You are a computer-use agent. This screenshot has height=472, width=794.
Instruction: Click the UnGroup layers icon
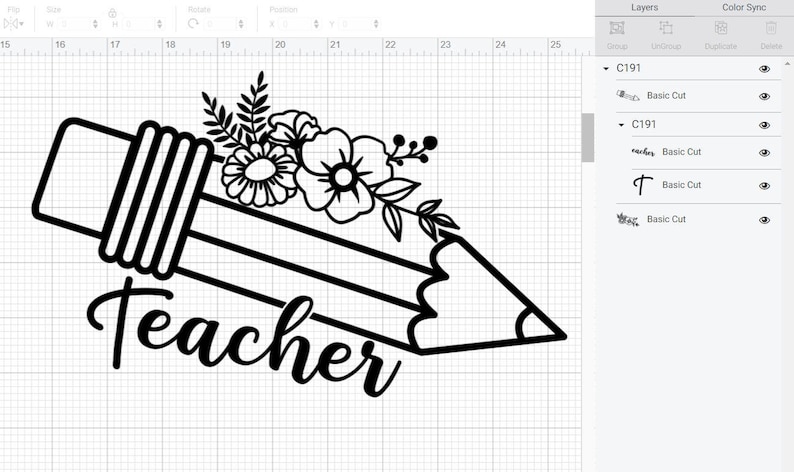666,28
